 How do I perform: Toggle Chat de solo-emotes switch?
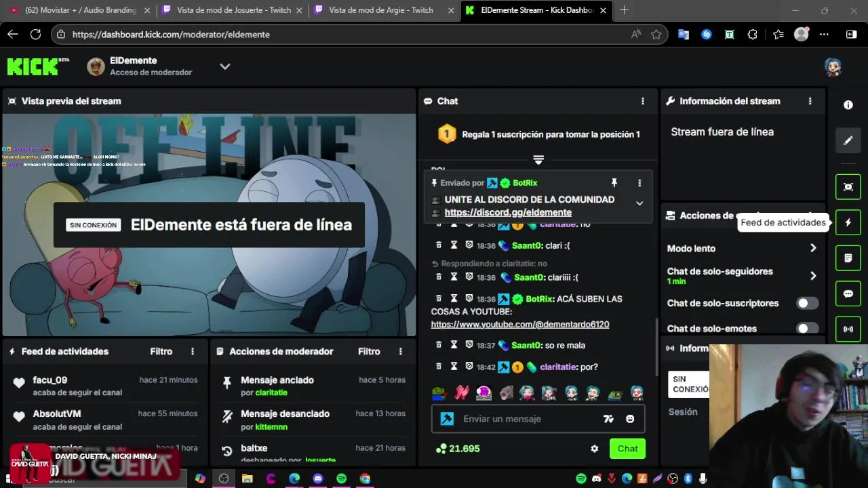pos(807,328)
